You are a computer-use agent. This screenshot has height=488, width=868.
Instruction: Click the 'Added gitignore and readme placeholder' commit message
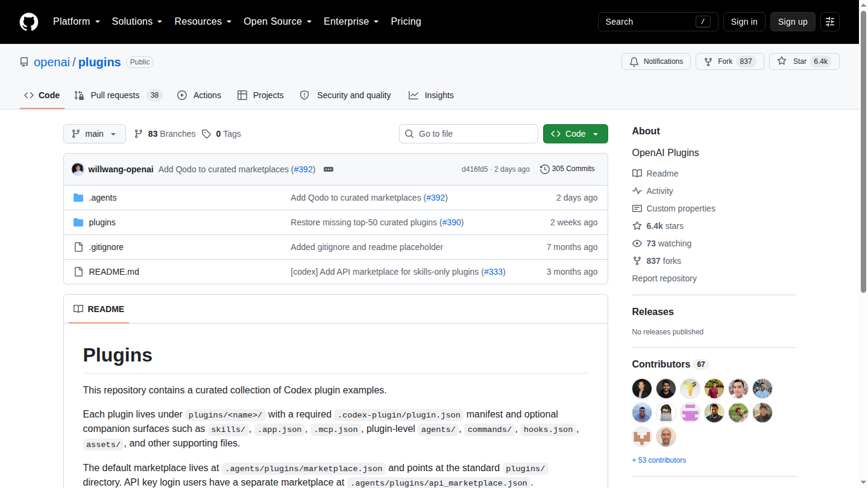[x=366, y=247]
